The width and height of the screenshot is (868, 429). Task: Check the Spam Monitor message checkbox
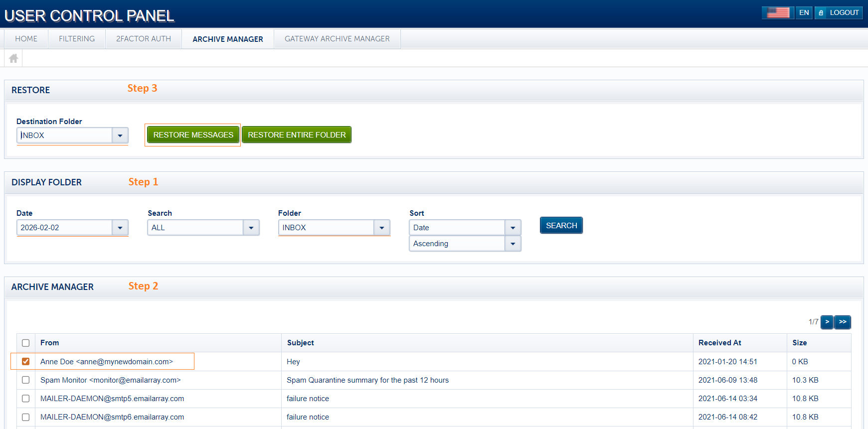click(x=26, y=380)
